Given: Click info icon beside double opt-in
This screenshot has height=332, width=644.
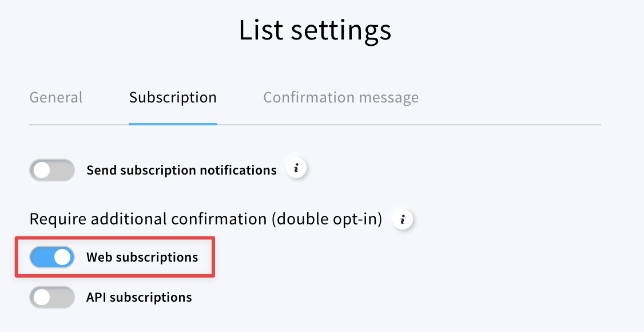Looking at the screenshot, I should coord(403,219).
